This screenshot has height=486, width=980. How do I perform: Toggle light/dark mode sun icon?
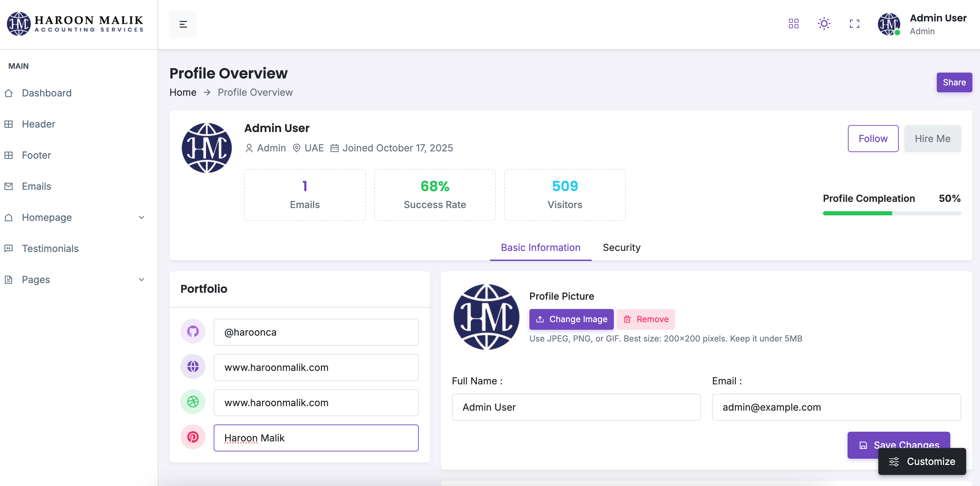click(824, 24)
